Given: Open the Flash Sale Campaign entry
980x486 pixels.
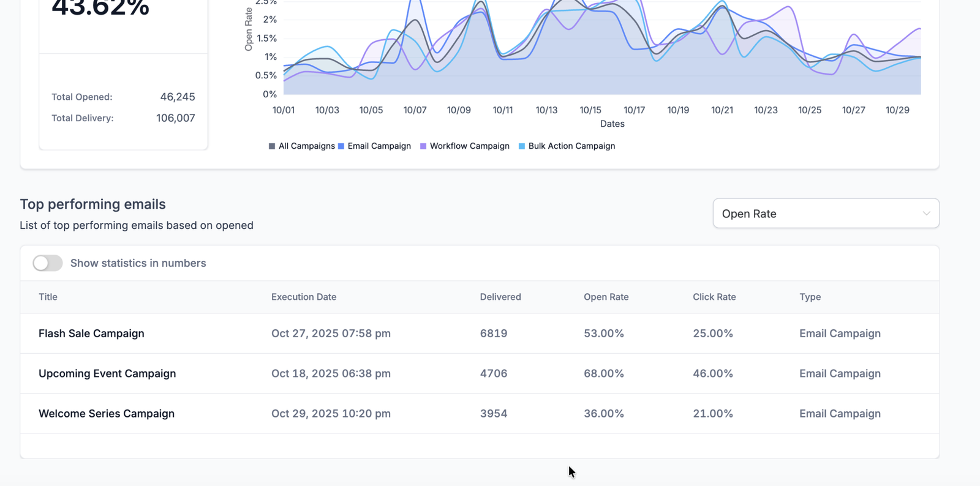Looking at the screenshot, I should tap(91, 334).
